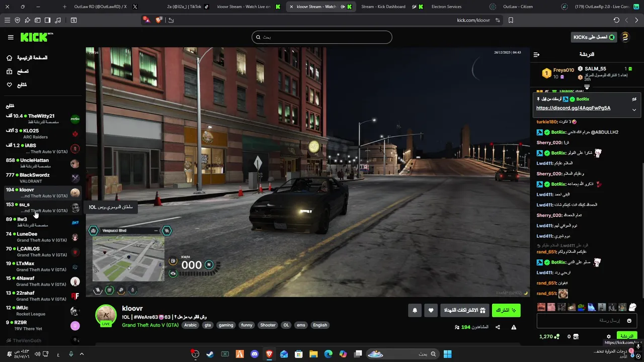Image resolution: width=644 pixels, height=362 pixels.
Task: Click the ems stream tag
Action: coord(301,325)
